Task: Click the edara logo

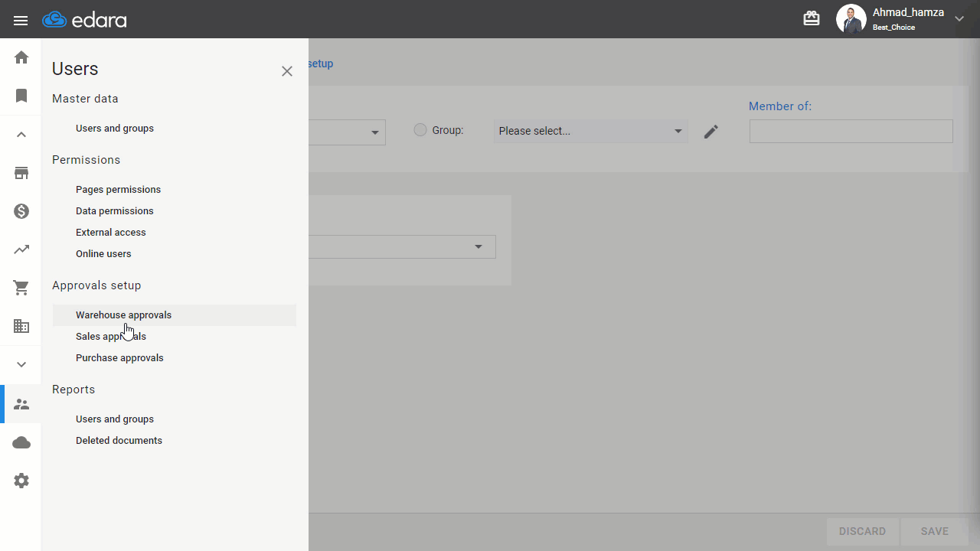Action: click(85, 20)
